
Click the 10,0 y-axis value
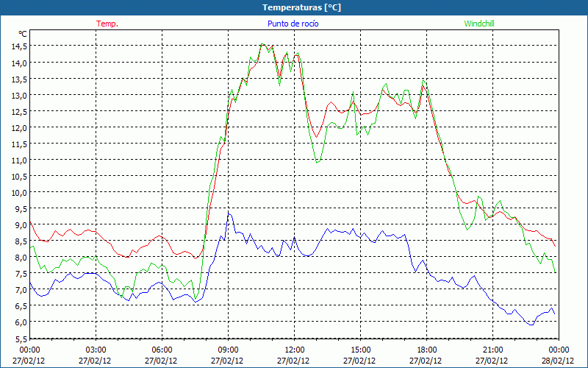coord(20,192)
